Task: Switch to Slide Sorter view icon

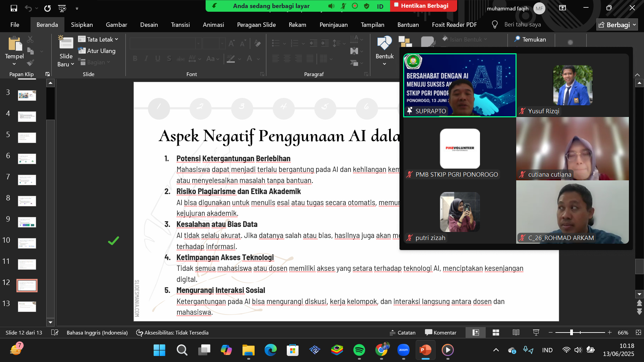Action: (496, 333)
